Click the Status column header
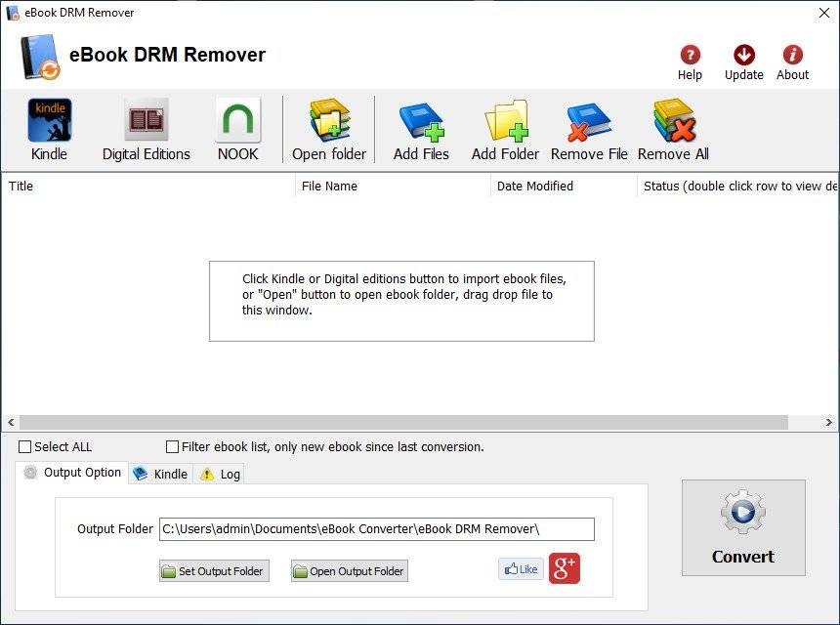Screen dimensions: 840x625 pos(738,187)
